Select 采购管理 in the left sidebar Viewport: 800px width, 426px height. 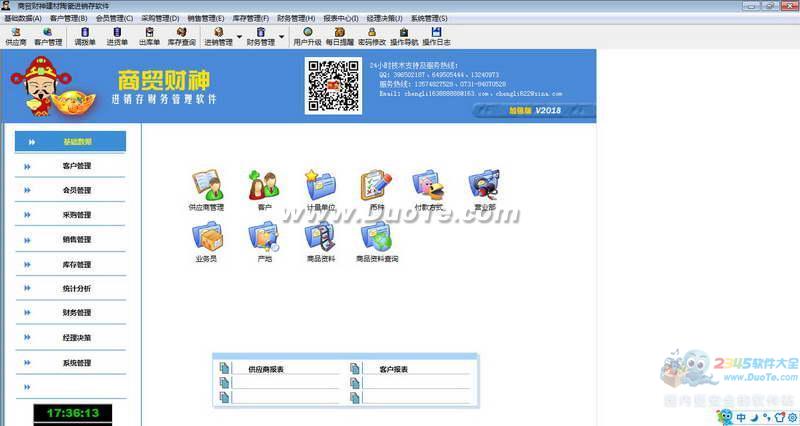point(70,215)
